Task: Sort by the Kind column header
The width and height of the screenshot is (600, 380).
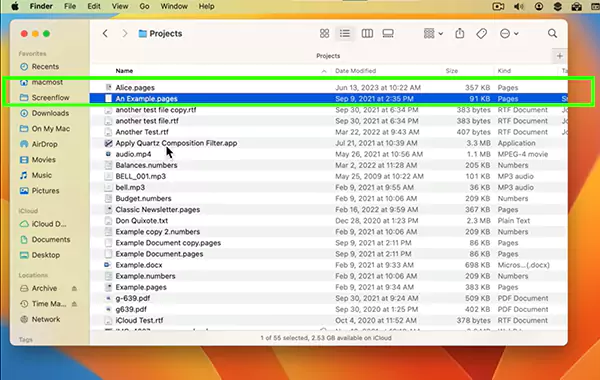Action: (x=504, y=71)
